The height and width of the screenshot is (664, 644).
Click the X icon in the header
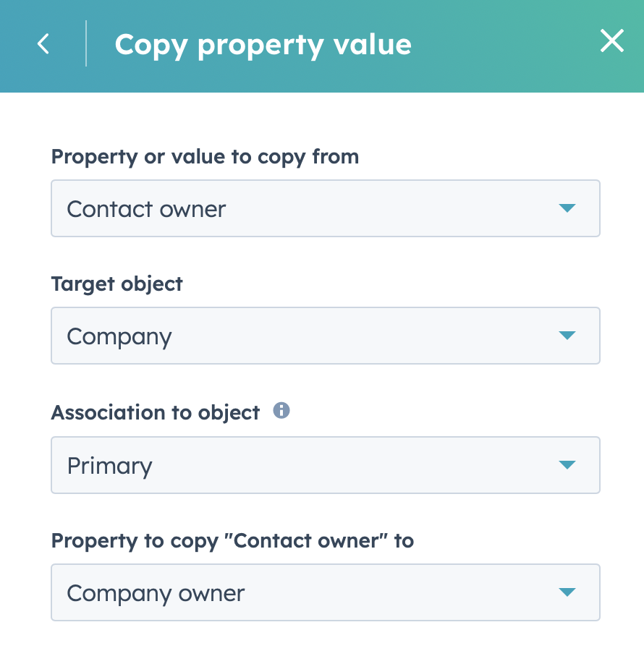coord(612,41)
